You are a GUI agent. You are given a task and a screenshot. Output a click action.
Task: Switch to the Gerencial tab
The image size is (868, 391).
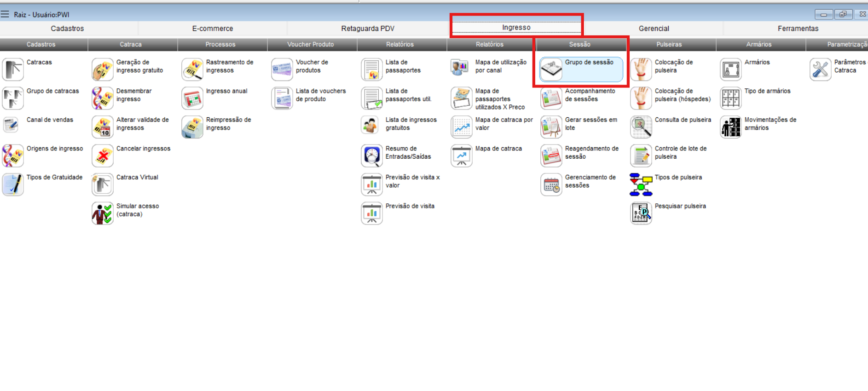[x=654, y=29]
